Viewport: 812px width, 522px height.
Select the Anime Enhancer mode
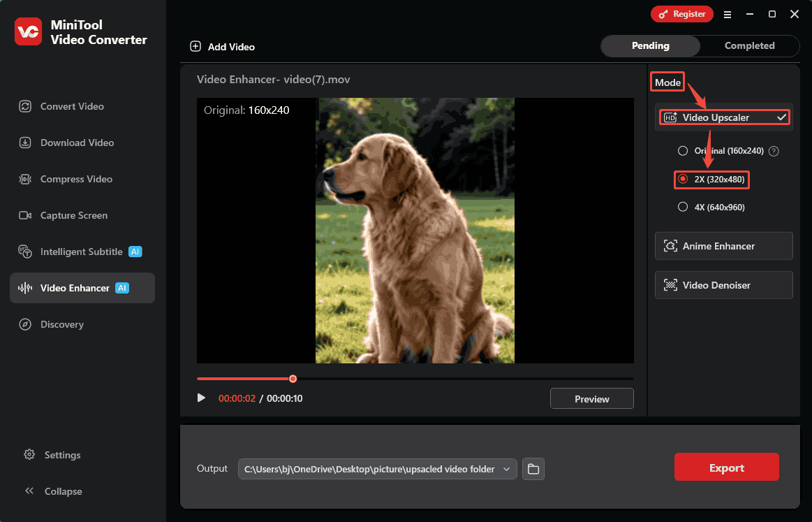(723, 246)
